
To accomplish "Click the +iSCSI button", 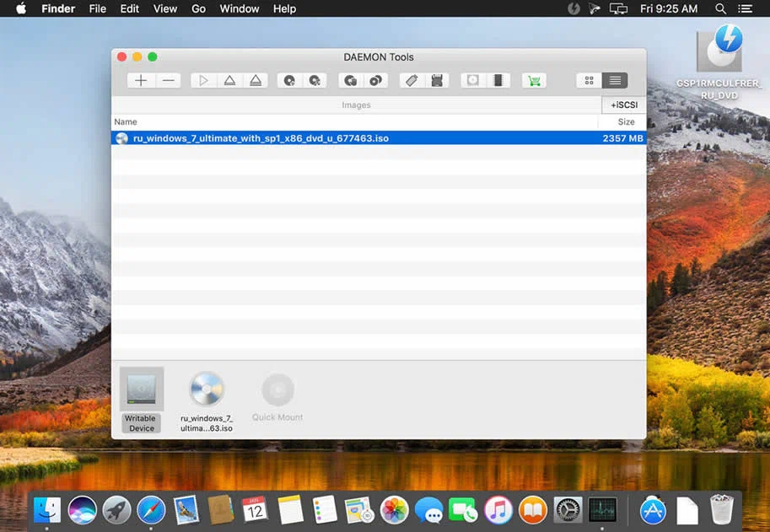I will [623, 105].
